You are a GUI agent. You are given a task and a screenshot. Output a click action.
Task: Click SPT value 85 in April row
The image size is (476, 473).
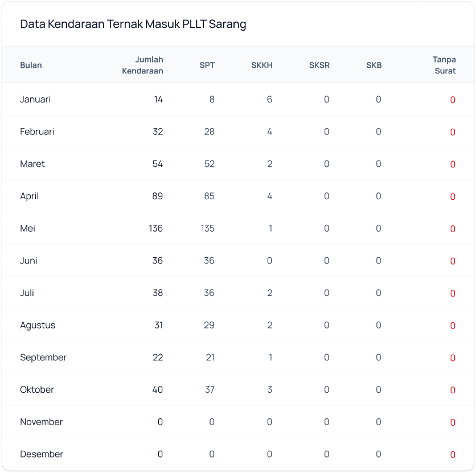pyautogui.click(x=209, y=196)
